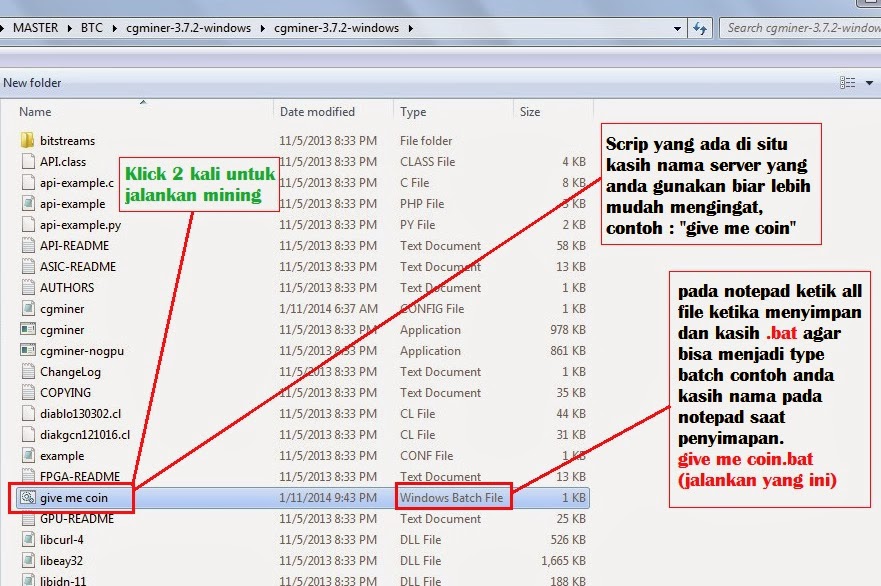Expand the arrow after BTC in the breadcrumb
This screenshot has width=881, height=586.
(115, 28)
